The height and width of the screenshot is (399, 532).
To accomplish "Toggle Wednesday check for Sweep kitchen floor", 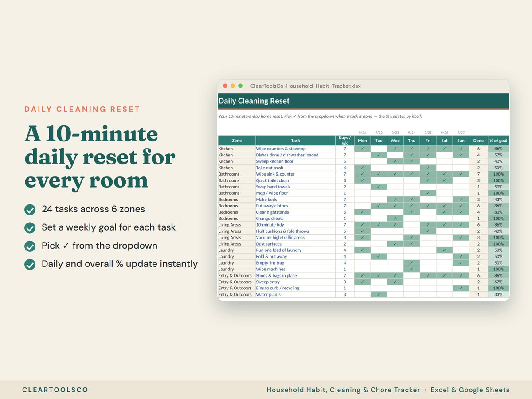I will [x=395, y=161].
